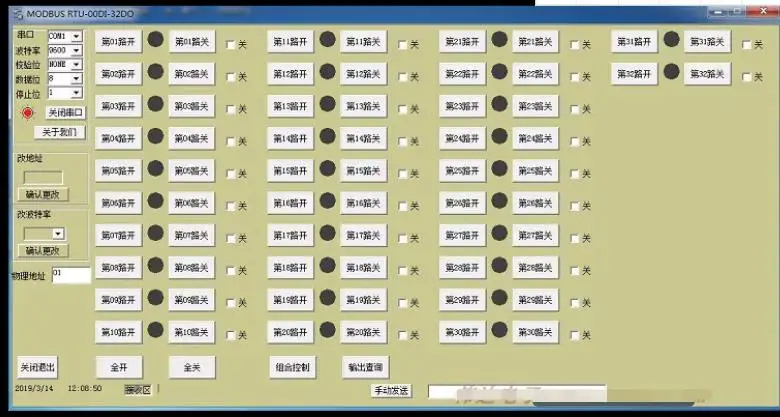Switch on channel 22 with 第22路开
This screenshot has height=417, width=780.
[x=463, y=74]
